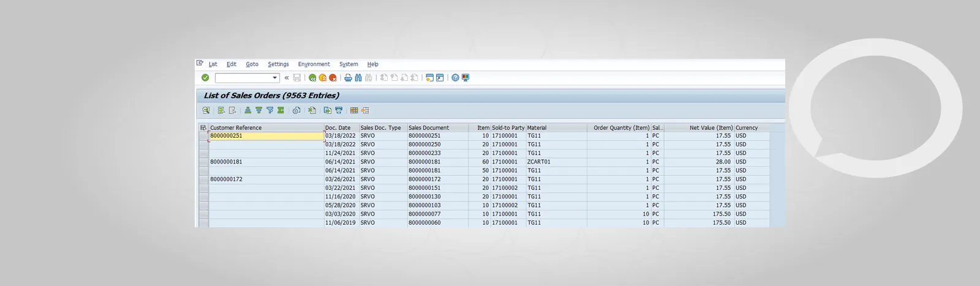Select the row selector for document 8000000251
Viewport: 980px width, 286px height.
[x=203, y=136]
